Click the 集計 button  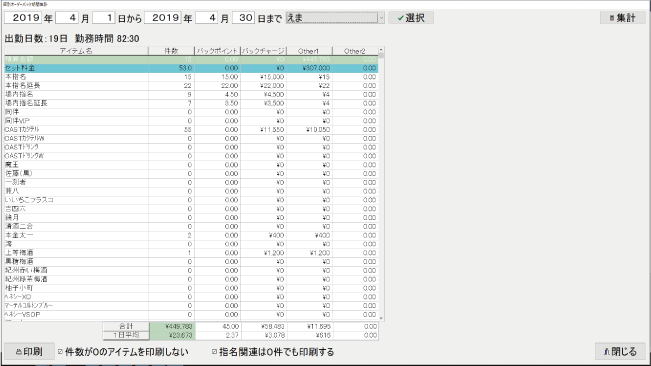click(x=623, y=18)
